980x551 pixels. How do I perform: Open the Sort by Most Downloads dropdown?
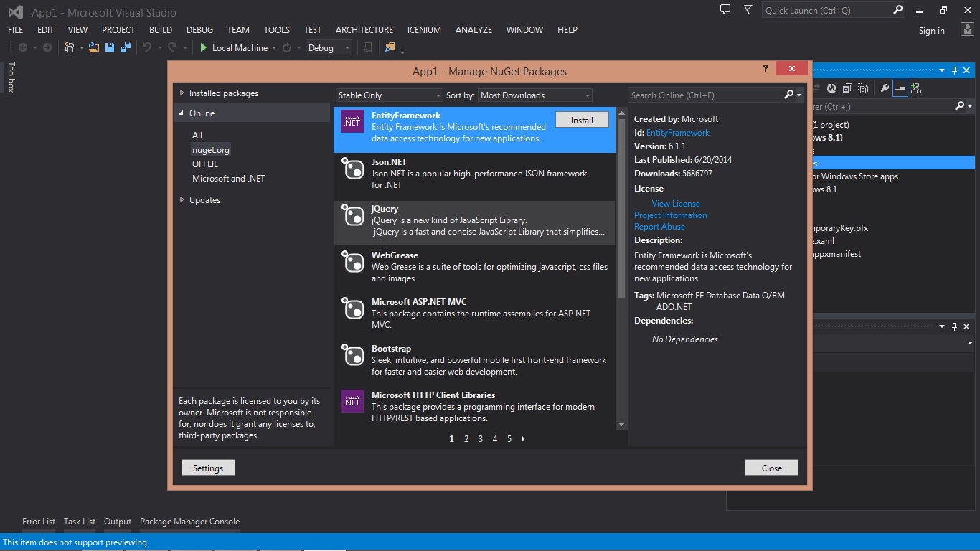535,95
